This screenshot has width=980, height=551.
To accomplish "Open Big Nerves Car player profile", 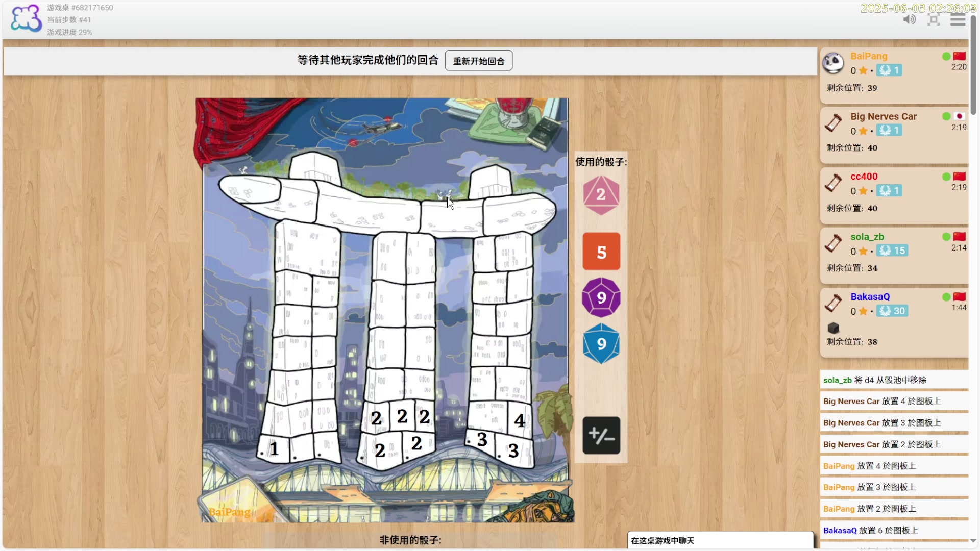I will 883,116.
